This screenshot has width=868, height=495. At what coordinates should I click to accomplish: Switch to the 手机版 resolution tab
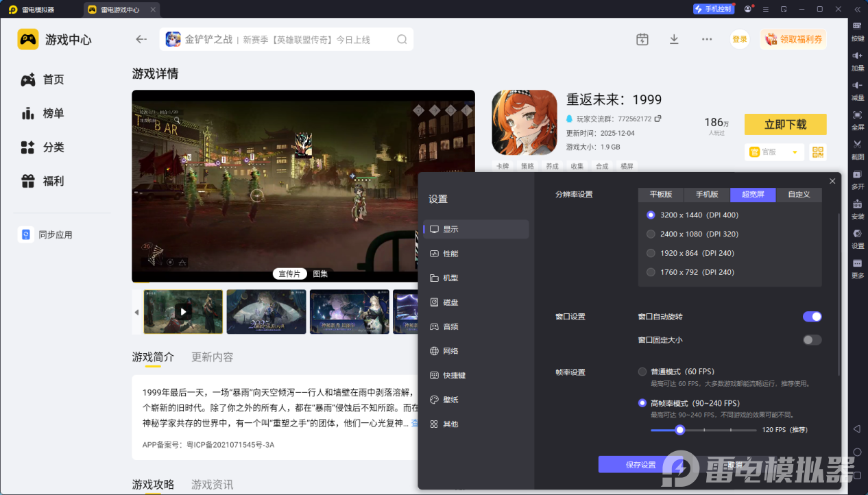[x=706, y=194]
